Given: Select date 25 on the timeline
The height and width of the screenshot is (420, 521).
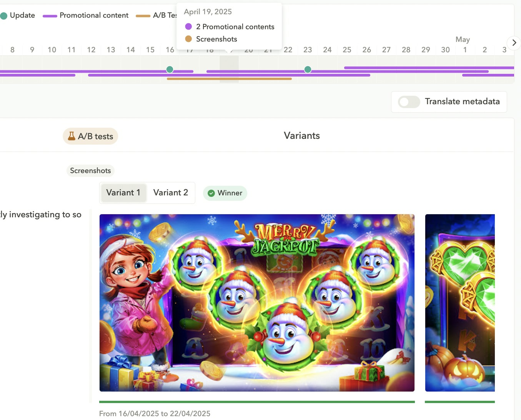Looking at the screenshot, I should pyautogui.click(x=347, y=50).
